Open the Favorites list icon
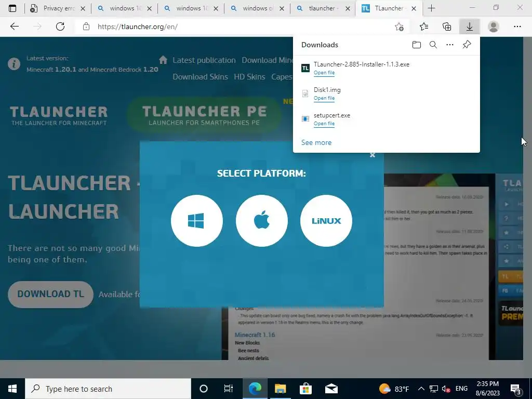Image resolution: width=532 pixels, height=399 pixels. [x=424, y=26]
